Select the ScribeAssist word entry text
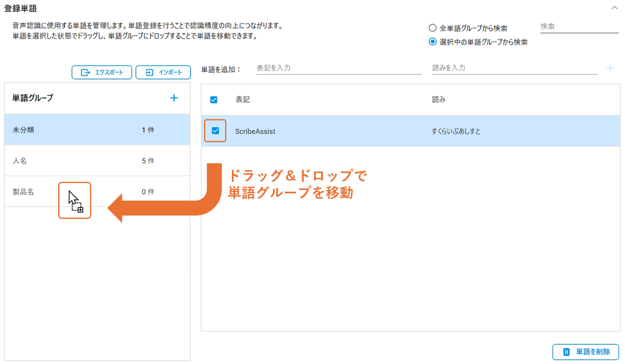 click(255, 132)
